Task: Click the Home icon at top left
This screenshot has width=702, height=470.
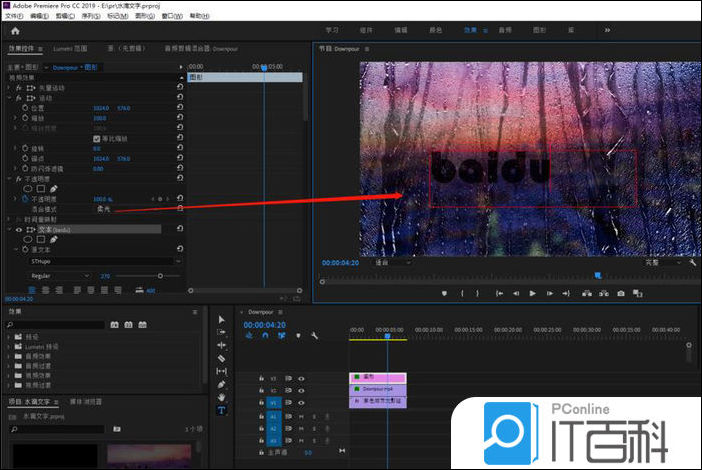Action: 15,31
